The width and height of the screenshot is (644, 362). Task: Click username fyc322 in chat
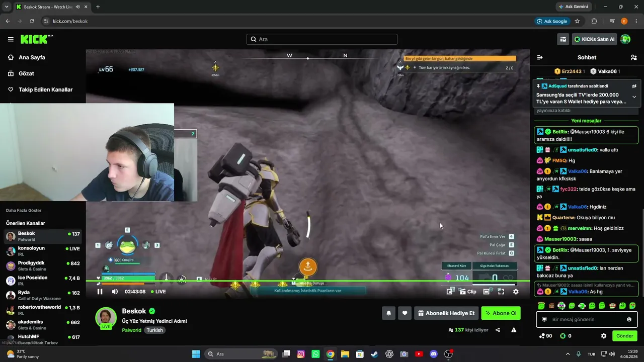point(569,189)
